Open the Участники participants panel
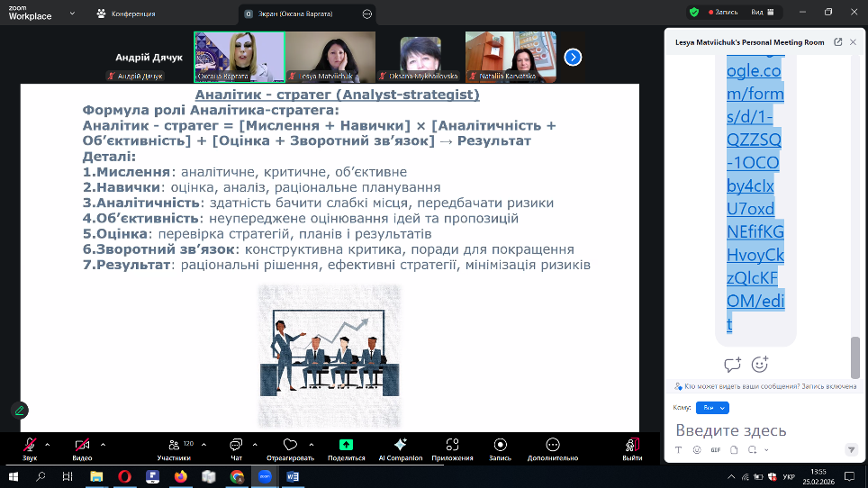Viewport: 868px width, 488px height. point(173,445)
